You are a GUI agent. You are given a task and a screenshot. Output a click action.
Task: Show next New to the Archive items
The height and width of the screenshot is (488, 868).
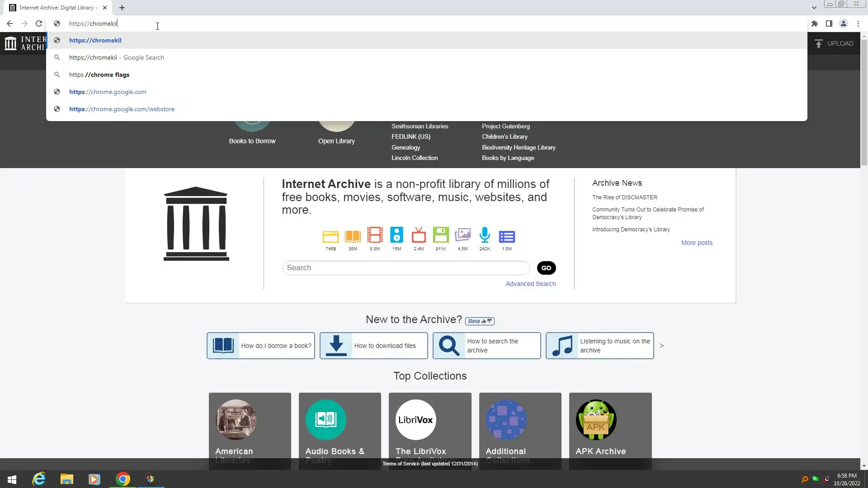tap(661, 346)
